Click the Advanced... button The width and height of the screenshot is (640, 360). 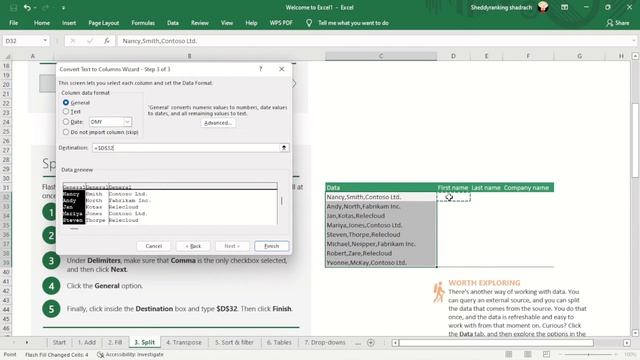pyautogui.click(x=218, y=123)
